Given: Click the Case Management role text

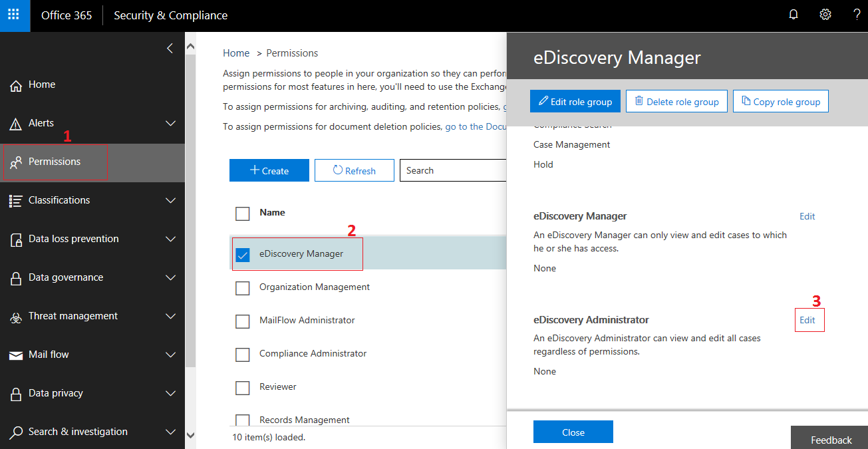Looking at the screenshot, I should click(572, 144).
